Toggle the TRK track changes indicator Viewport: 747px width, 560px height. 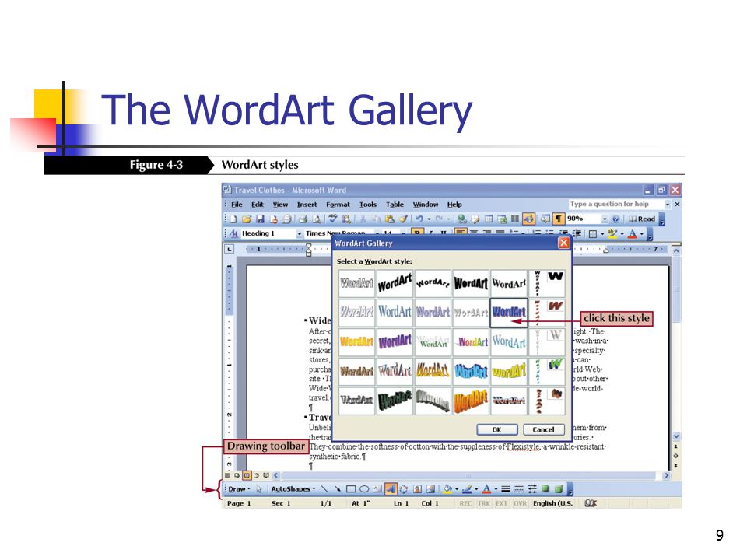pyautogui.click(x=483, y=503)
